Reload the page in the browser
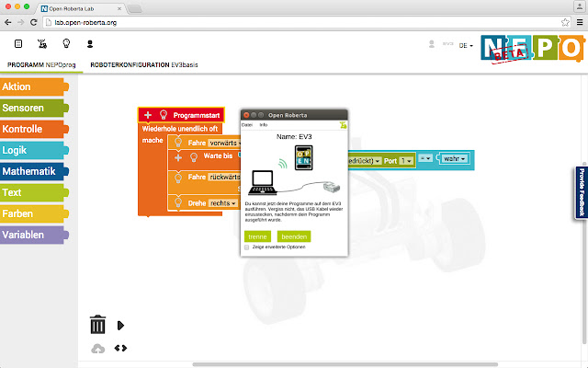 click(34, 22)
